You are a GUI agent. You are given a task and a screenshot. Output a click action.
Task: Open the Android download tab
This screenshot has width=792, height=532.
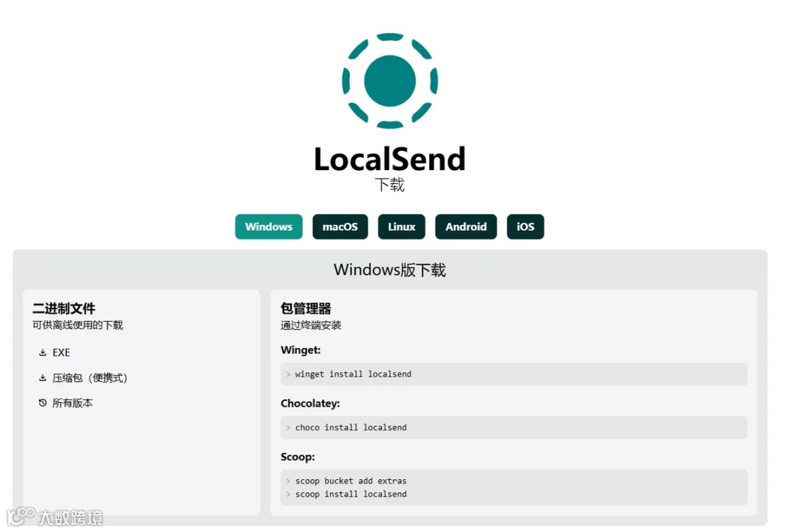(466, 226)
